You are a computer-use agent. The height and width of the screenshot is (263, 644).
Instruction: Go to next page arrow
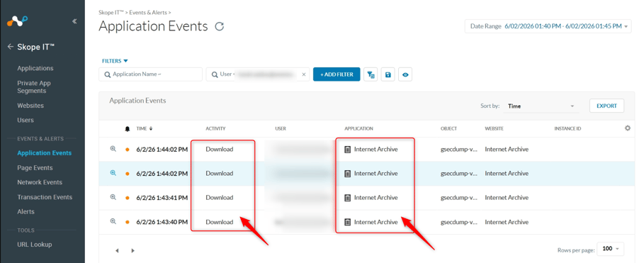click(132, 250)
